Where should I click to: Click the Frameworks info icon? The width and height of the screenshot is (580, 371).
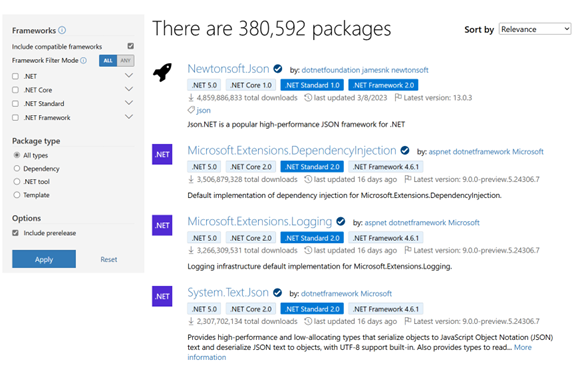click(x=62, y=30)
